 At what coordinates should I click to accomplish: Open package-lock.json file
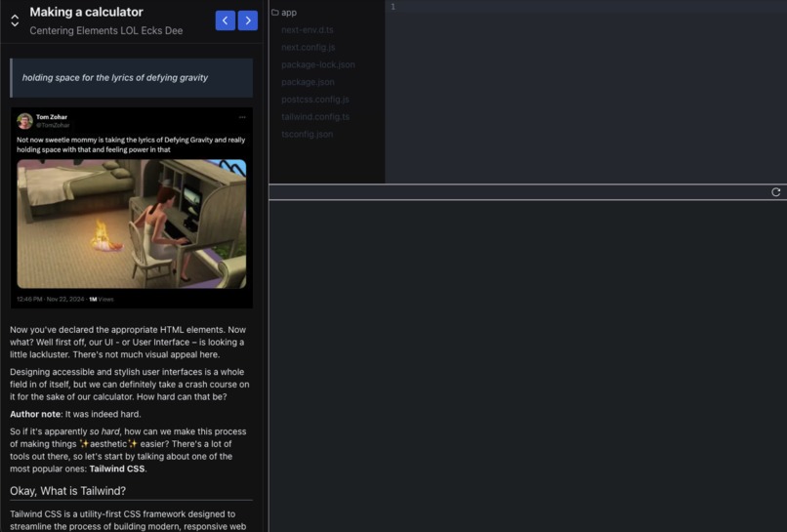(x=318, y=64)
